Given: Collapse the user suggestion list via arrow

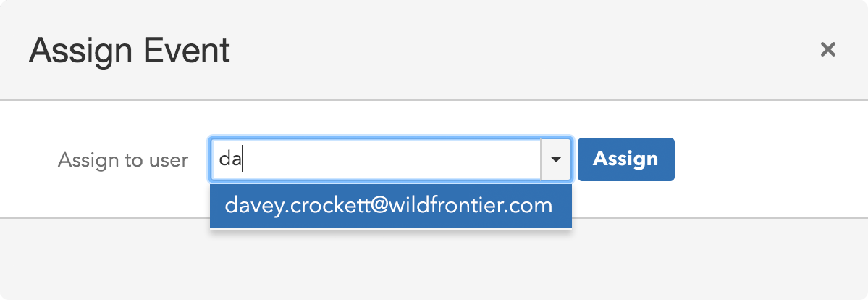Looking at the screenshot, I should [556, 159].
